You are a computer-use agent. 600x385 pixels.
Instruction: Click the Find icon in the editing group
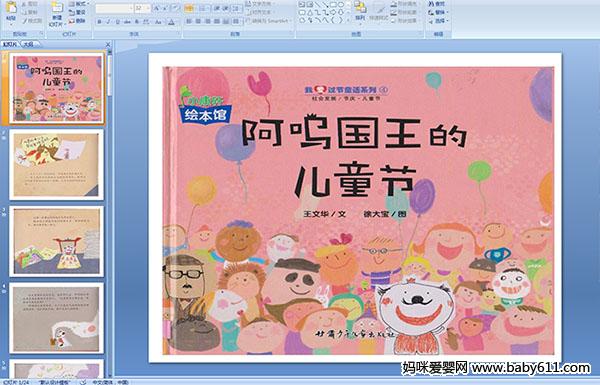tap(437, 4)
